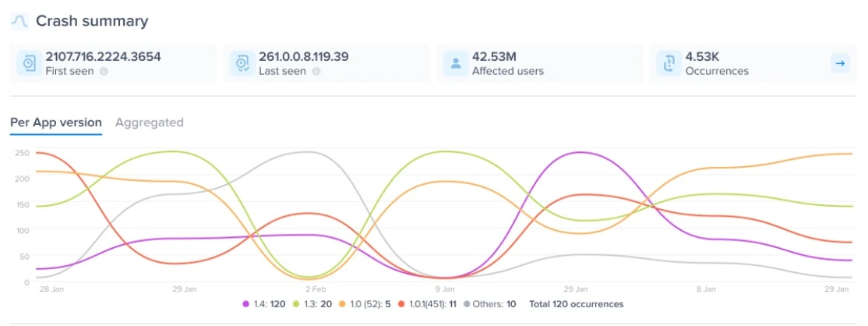Click the 42.53M affected users value
Image resolution: width=868 pixels, height=326 pixels.
tap(494, 56)
